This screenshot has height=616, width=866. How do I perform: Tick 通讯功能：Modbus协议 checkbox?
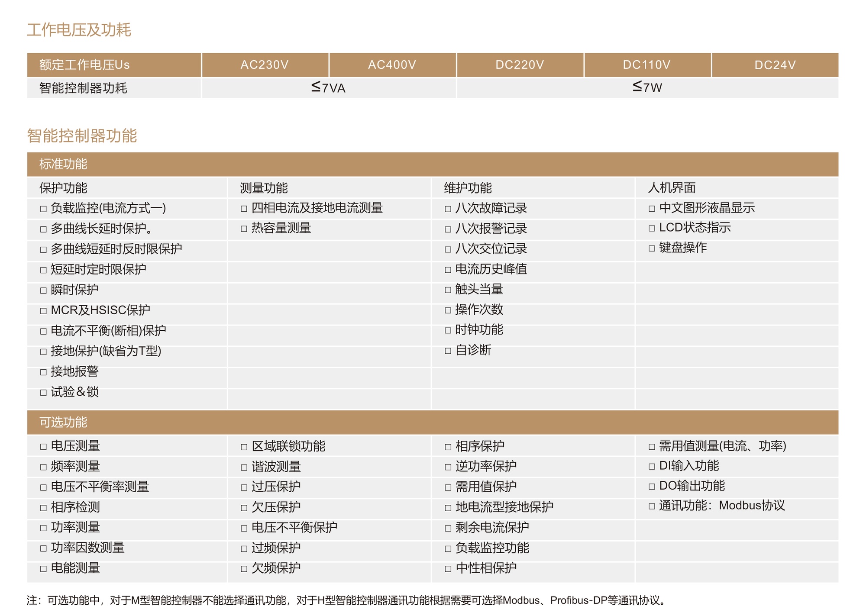pyautogui.click(x=652, y=506)
